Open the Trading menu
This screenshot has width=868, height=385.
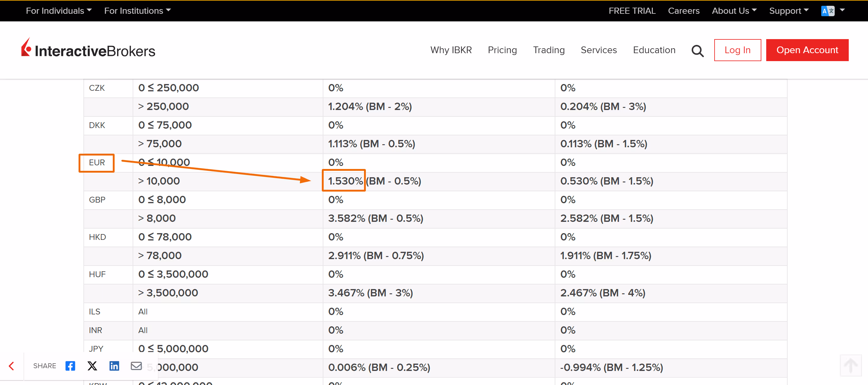[549, 50]
